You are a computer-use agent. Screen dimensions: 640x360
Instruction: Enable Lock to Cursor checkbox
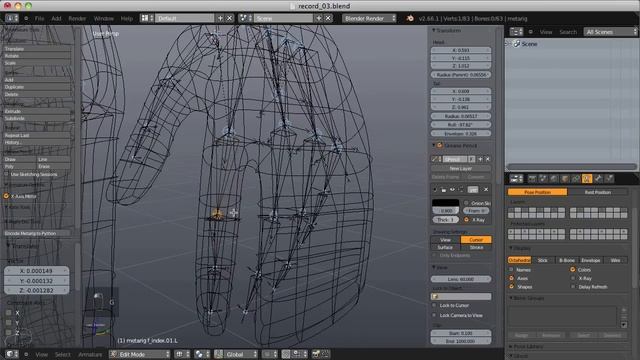(x=434, y=305)
